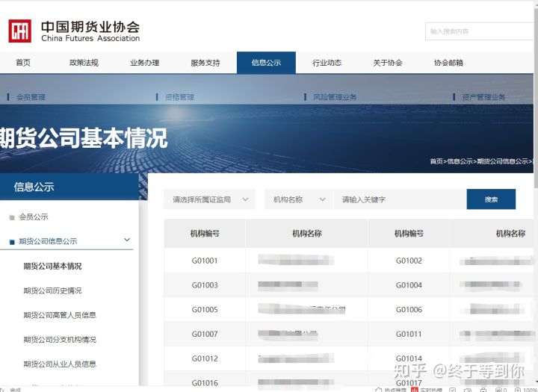Collapse the 期货公司信息公示 chevron arrow

point(127,240)
